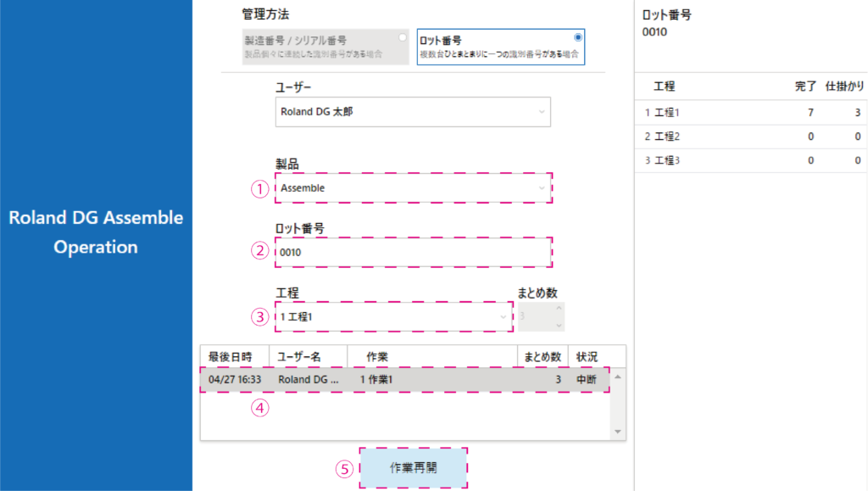868x491 pixels.
Task: Select the 製造番号 / シリアル番号 radio button
Action: (403, 38)
